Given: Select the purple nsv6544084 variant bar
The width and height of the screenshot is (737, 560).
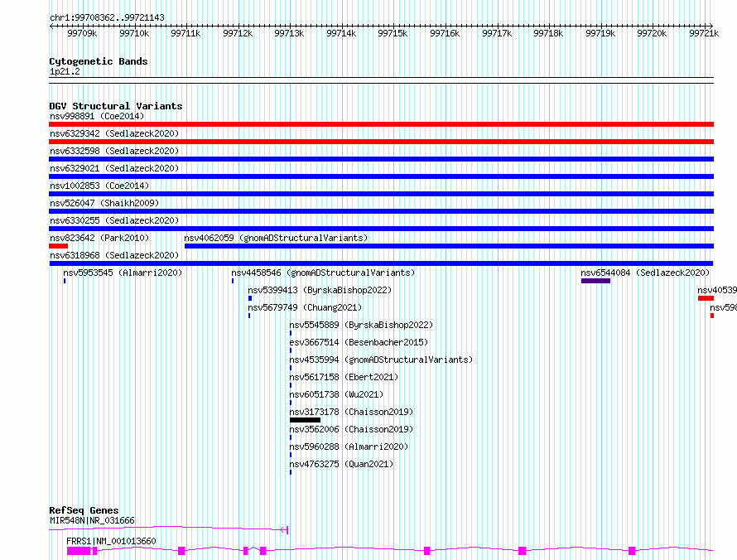Looking at the screenshot, I should (x=595, y=281).
